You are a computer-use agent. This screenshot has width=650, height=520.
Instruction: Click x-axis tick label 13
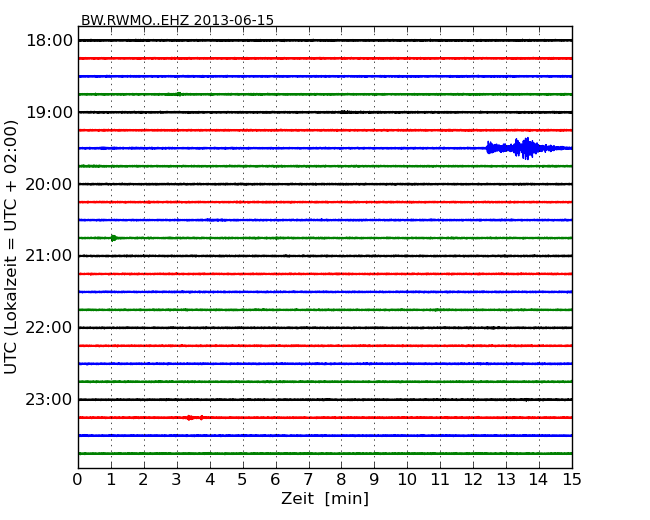[x=506, y=480]
